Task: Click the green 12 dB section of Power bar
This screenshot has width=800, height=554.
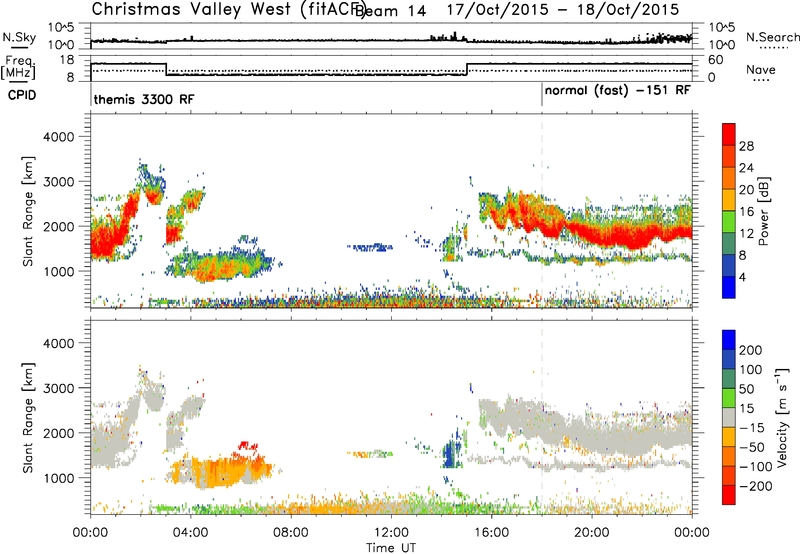Action: point(729,222)
